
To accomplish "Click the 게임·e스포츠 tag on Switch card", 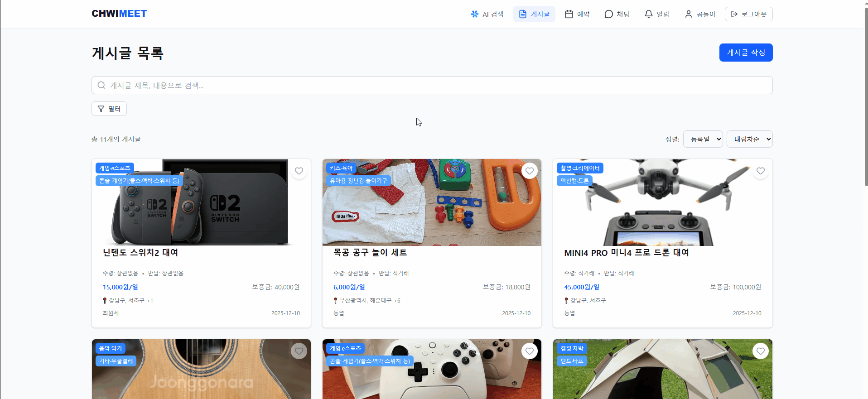I will coord(115,168).
